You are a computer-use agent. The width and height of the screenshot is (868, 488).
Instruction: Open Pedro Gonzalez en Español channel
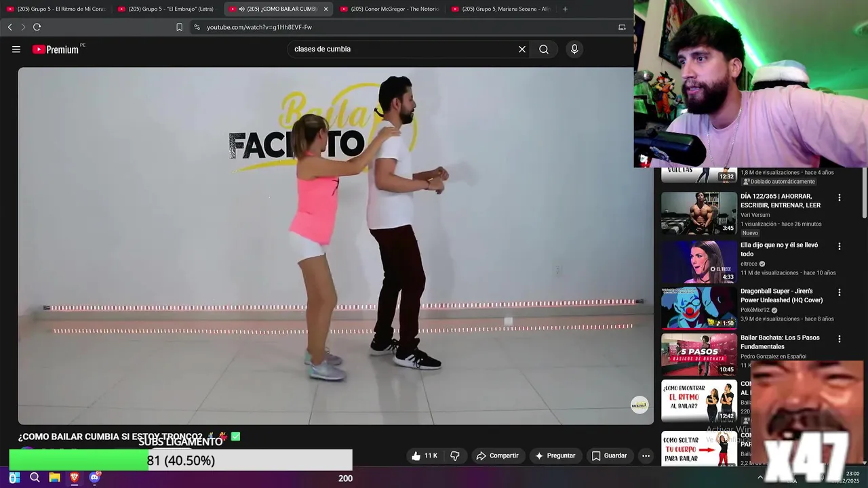tap(773, 356)
